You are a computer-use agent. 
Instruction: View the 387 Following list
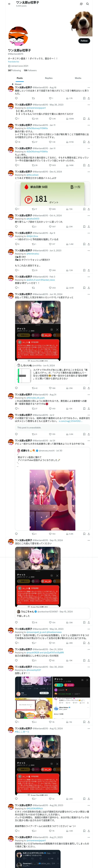point(15,70)
